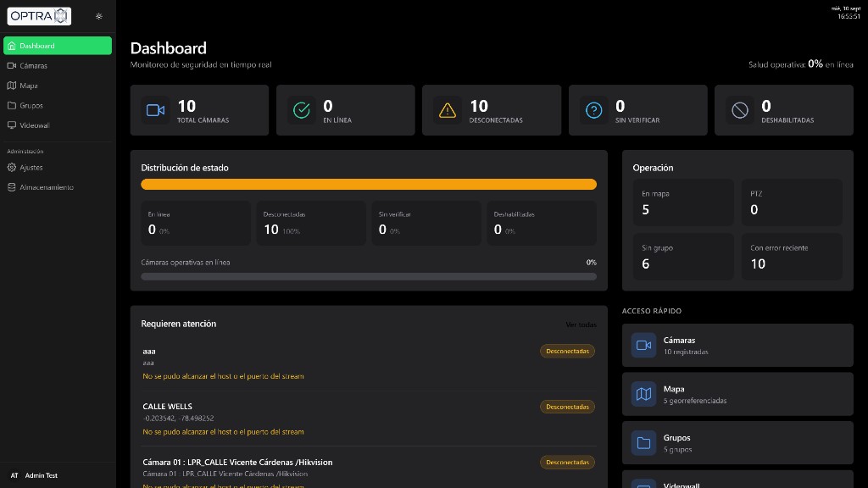Click the camera icon in Total Cámaras card
This screenshot has width=868, height=488.
tap(156, 110)
